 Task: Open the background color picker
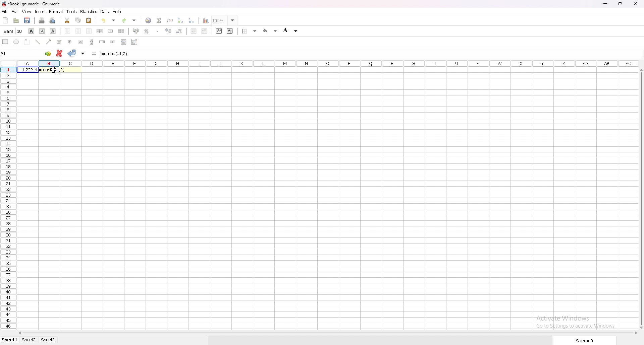[x=291, y=31]
